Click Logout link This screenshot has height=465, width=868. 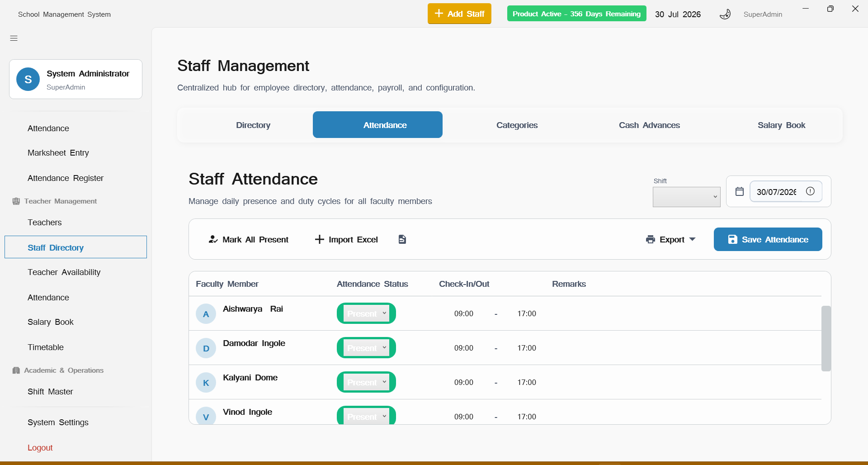(40, 448)
